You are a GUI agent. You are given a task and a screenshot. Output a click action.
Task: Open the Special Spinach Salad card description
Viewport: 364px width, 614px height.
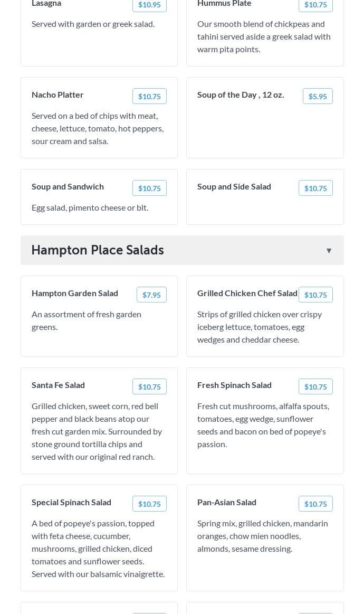(x=98, y=548)
